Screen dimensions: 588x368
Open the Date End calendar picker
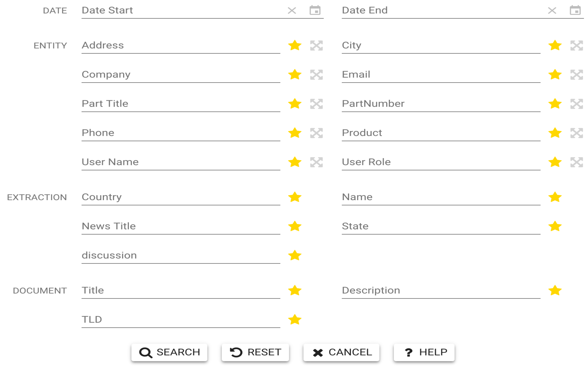pyautogui.click(x=575, y=10)
